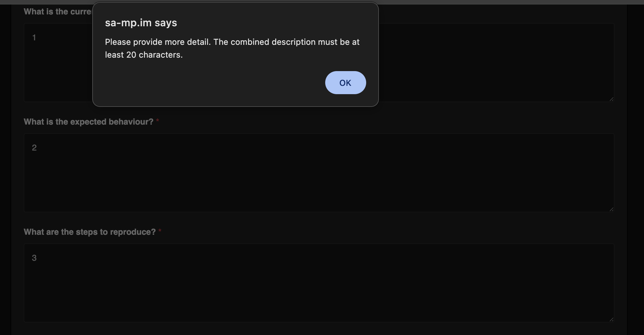
Task: Click the red asterisk beside steps to reproduce
Action: [x=160, y=231]
